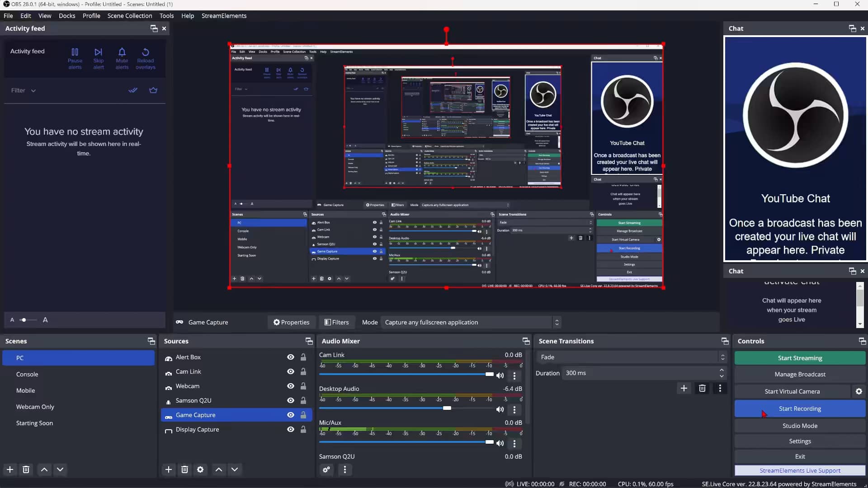Expand the capture Mode dropdown
868x488 pixels.
pyautogui.click(x=557, y=322)
